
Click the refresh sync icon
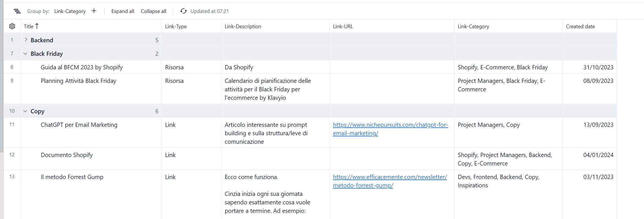click(x=184, y=11)
